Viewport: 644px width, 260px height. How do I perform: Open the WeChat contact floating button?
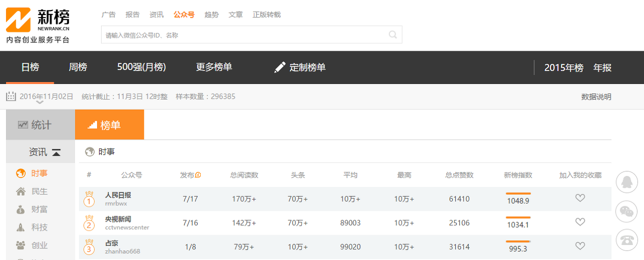coord(626,211)
